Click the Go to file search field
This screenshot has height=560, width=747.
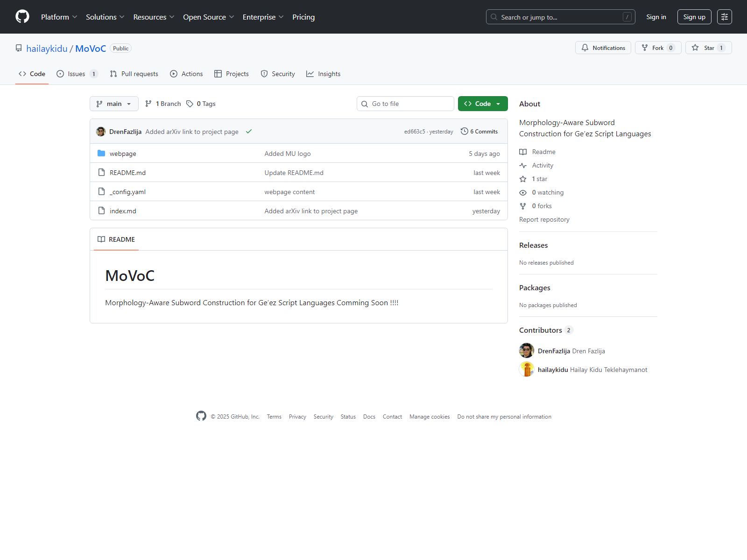[x=405, y=104]
